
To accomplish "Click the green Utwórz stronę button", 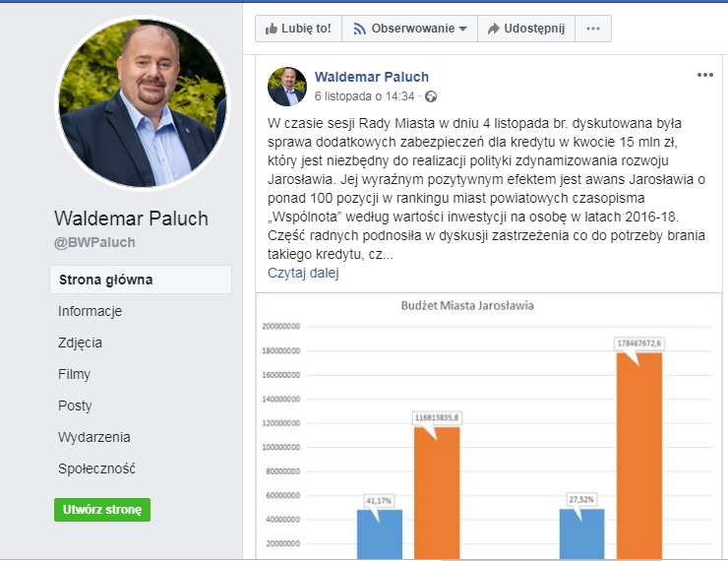I will point(102,510).
